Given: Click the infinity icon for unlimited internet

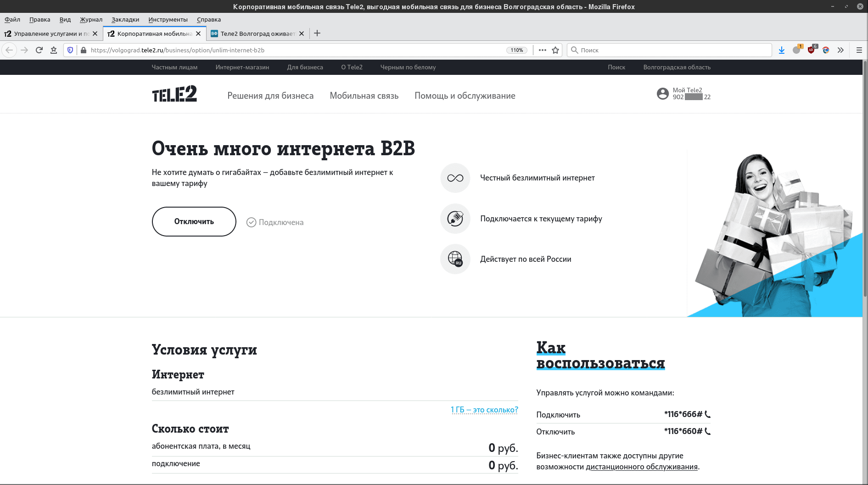Looking at the screenshot, I should click(455, 178).
